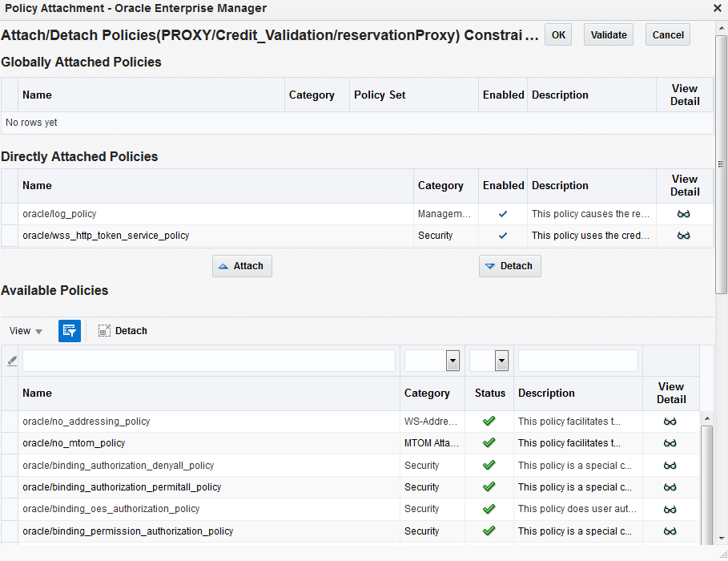Select oracle/no_mtom_policy row
Image resolution: width=728 pixels, height=561 pixels.
350,443
